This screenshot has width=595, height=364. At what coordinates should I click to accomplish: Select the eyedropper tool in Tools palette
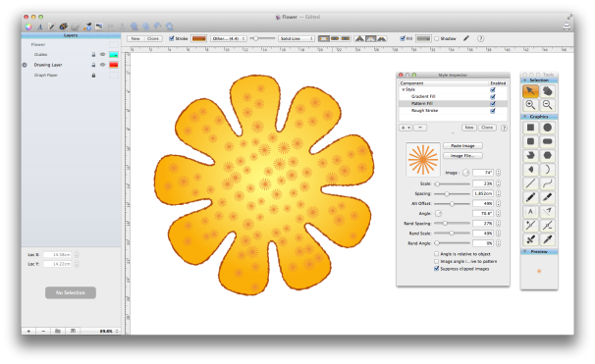point(547,239)
